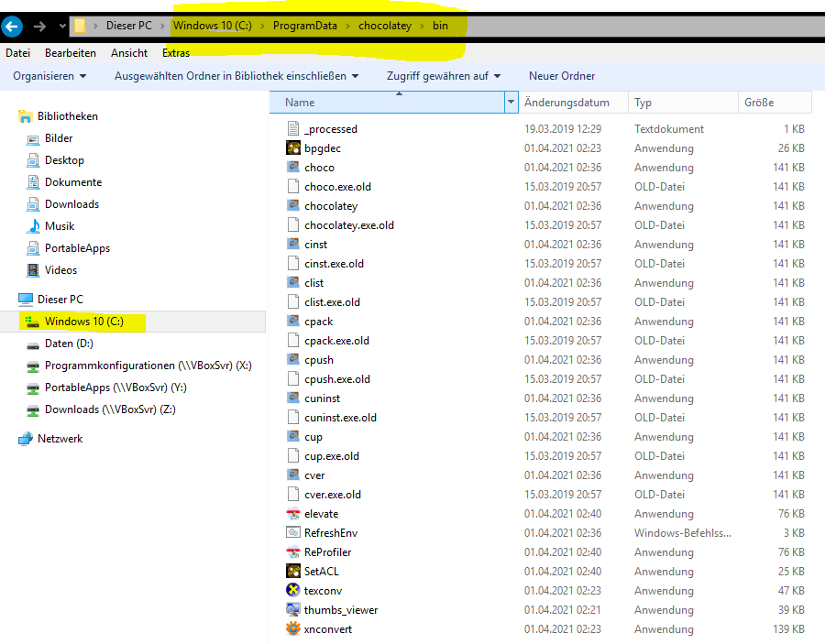The image size is (825, 644).
Task: Open chevron after Dieser PC breadcrumb
Action: point(162,26)
